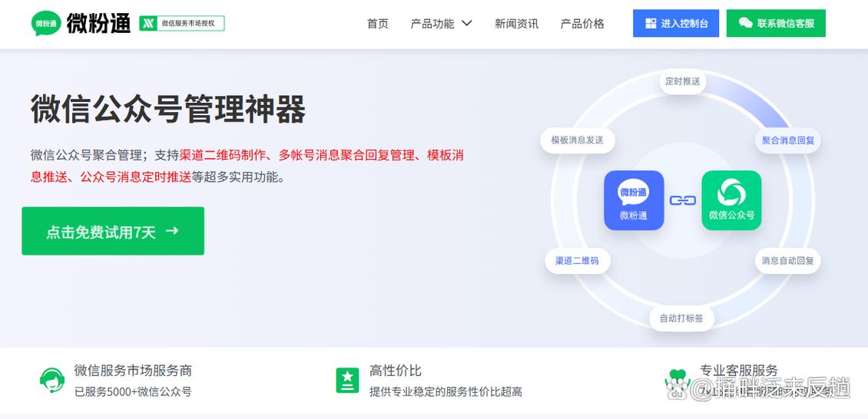Go to 新闻资讯 page
This screenshot has width=868, height=419.
pyautogui.click(x=516, y=24)
